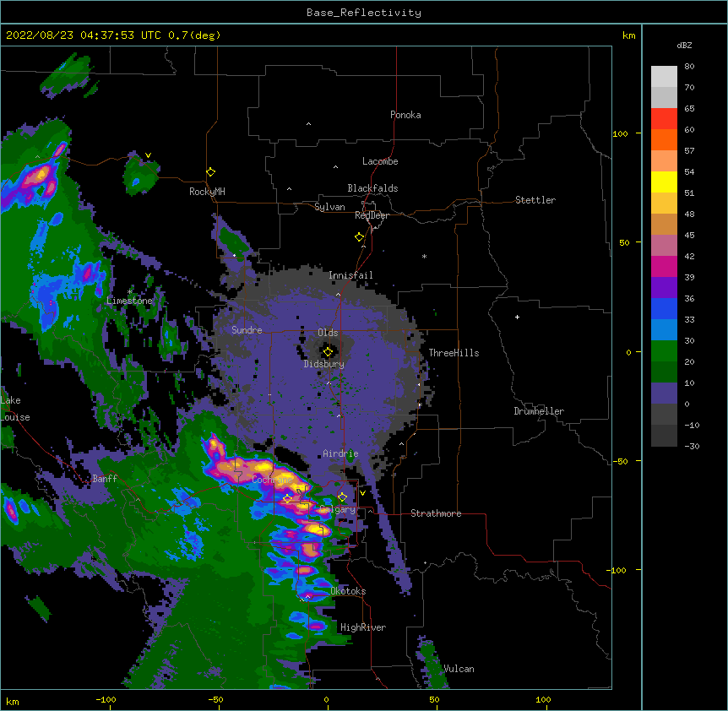728x711 pixels.
Task: Click the red 65 dBZ legend swatch
Action: tap(664, 119)
